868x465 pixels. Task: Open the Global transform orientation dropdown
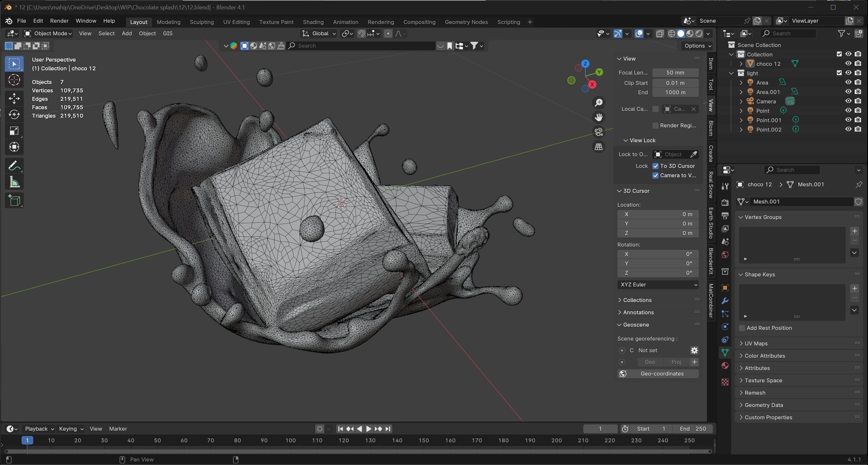[x=319, y=33]
